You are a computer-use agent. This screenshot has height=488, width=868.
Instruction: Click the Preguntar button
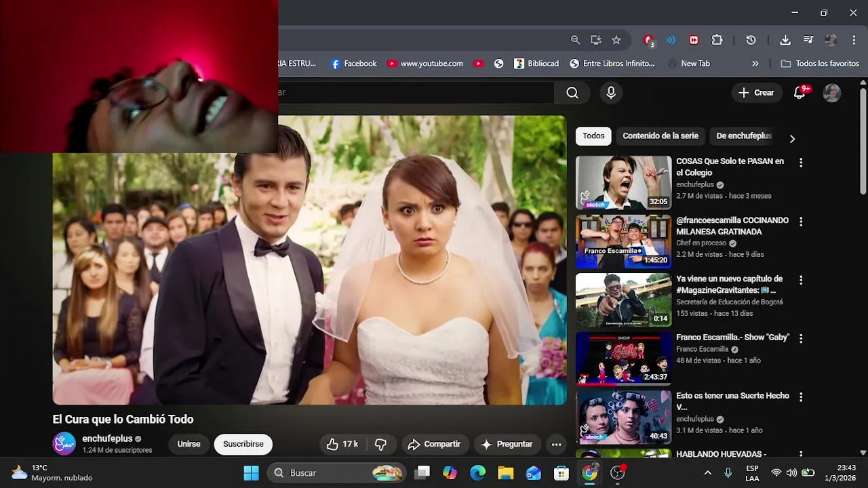507,445
